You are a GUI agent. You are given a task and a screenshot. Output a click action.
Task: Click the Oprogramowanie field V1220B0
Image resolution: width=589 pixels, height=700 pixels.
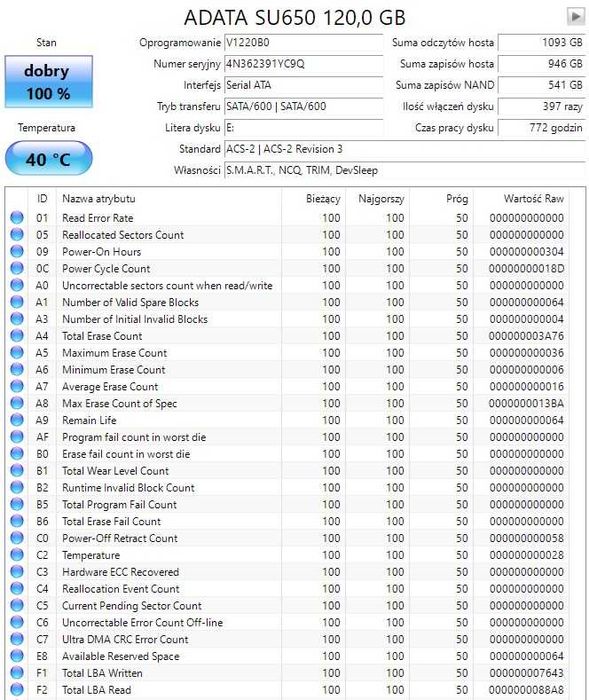pyautogui.click(x=304, y=43)
